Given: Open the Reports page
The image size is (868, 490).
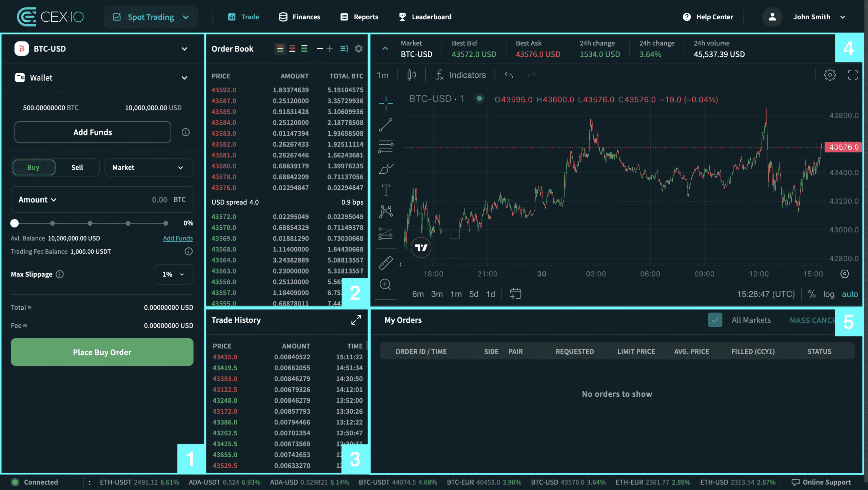Looking at the screenshot, I should [x=359, y=17].
